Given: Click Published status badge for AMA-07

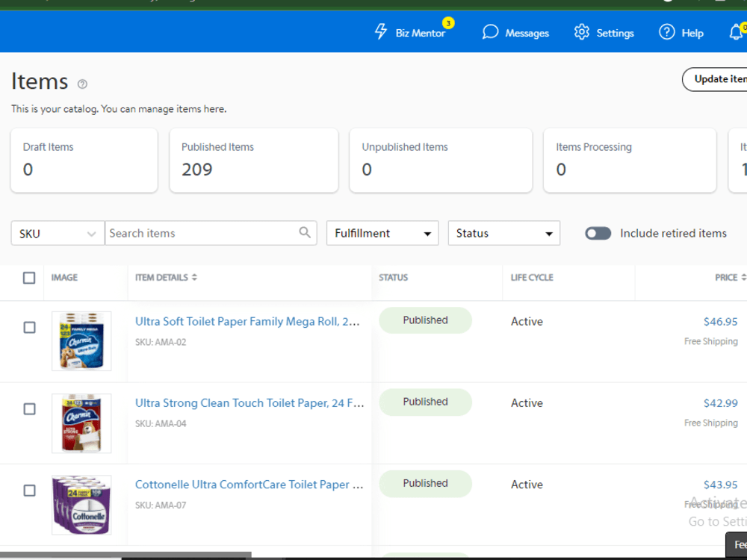Looking at the screenshot, I should click(x=426, y=483).
